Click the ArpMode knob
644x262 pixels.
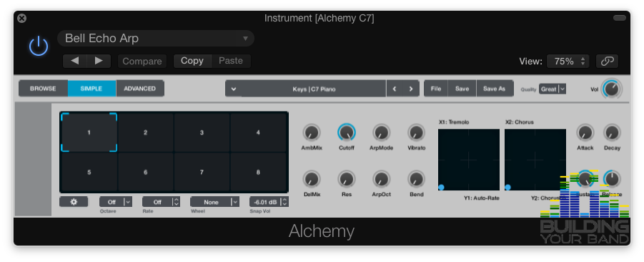382,133
